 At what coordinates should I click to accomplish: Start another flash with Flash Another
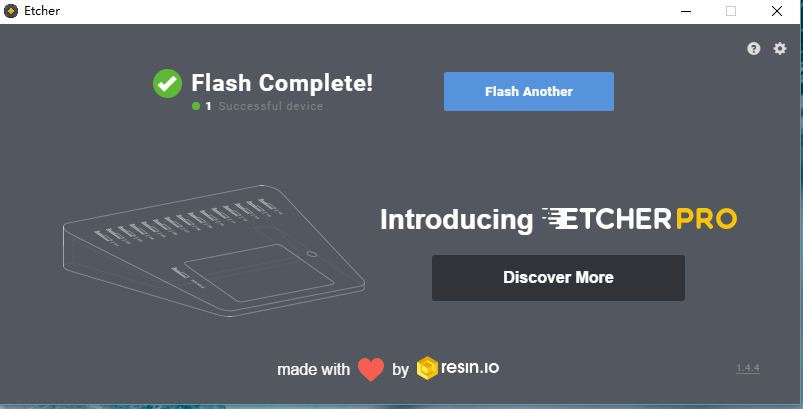pos(529,92)
